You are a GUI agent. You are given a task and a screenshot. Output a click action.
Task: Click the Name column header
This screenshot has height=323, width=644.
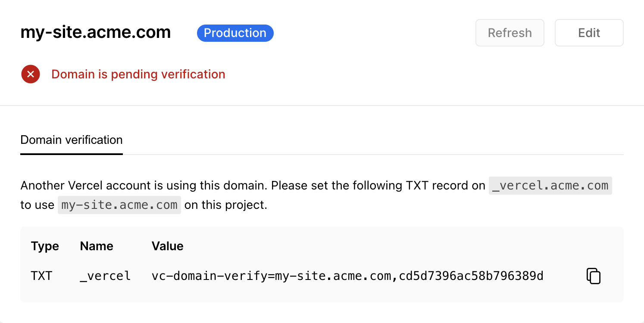pyautogui.click(x=97, y=246)
